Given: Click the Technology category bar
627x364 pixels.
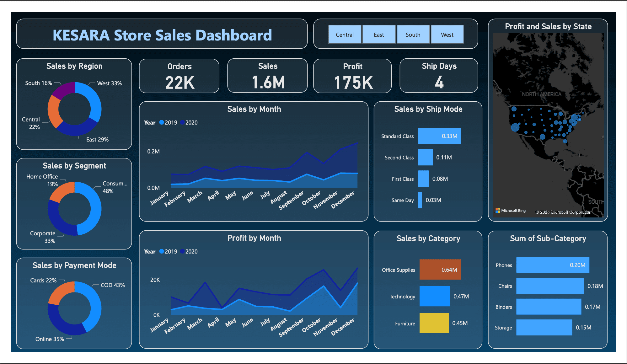Looking at the screenshot, I should coord(434,296).
